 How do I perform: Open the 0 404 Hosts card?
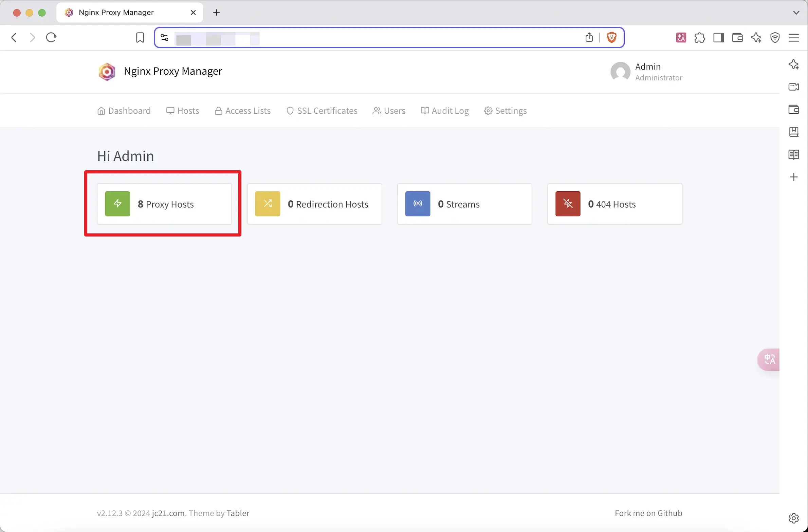(x=614, y=204)
